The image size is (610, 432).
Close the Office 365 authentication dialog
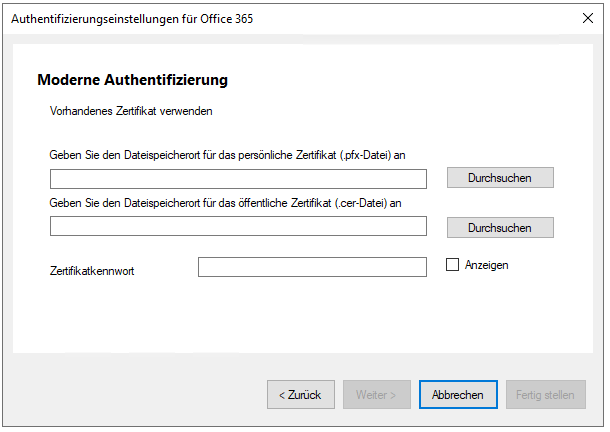587,18
